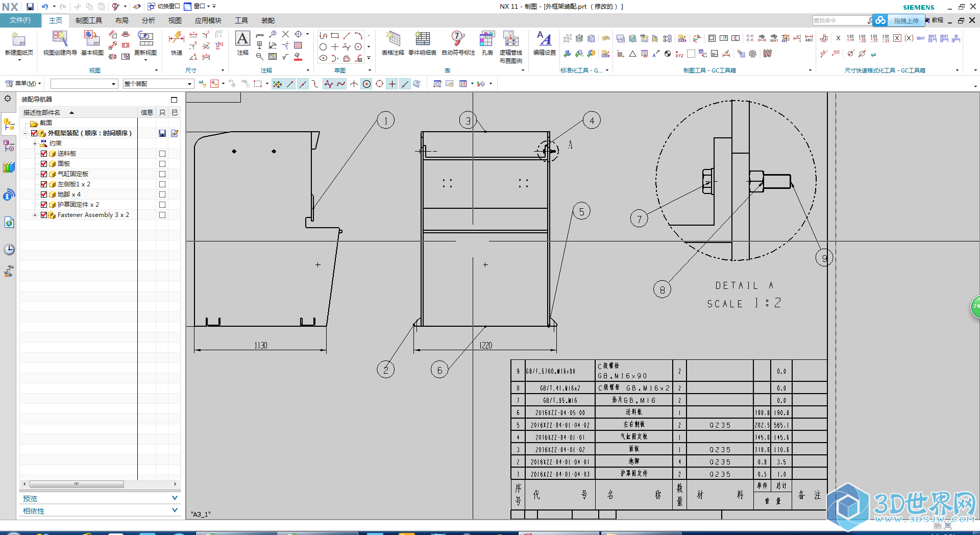The height and width of the screenshot is (535, 980).
Task: Click the Edit Settings (编辑设置) icon
Action: coord(544,39)
